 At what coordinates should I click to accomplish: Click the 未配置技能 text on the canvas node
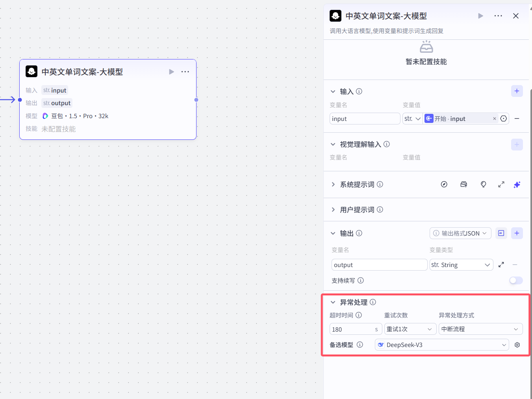(59, 129)
